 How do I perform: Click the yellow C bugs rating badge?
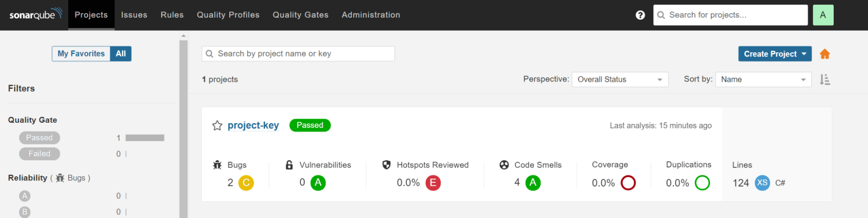[x=246, y=183]
